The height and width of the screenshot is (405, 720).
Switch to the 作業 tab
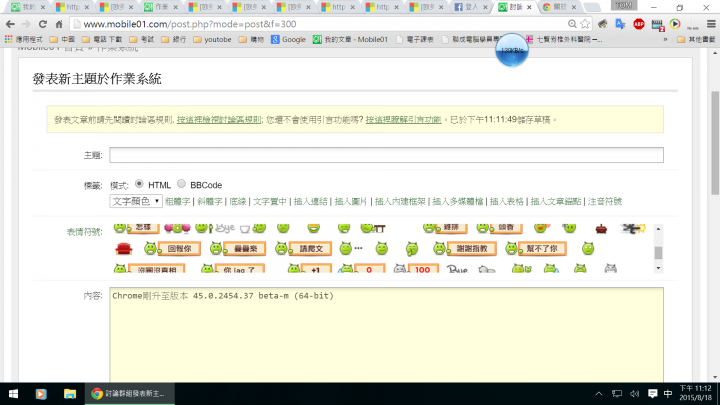tap(161, 7)
